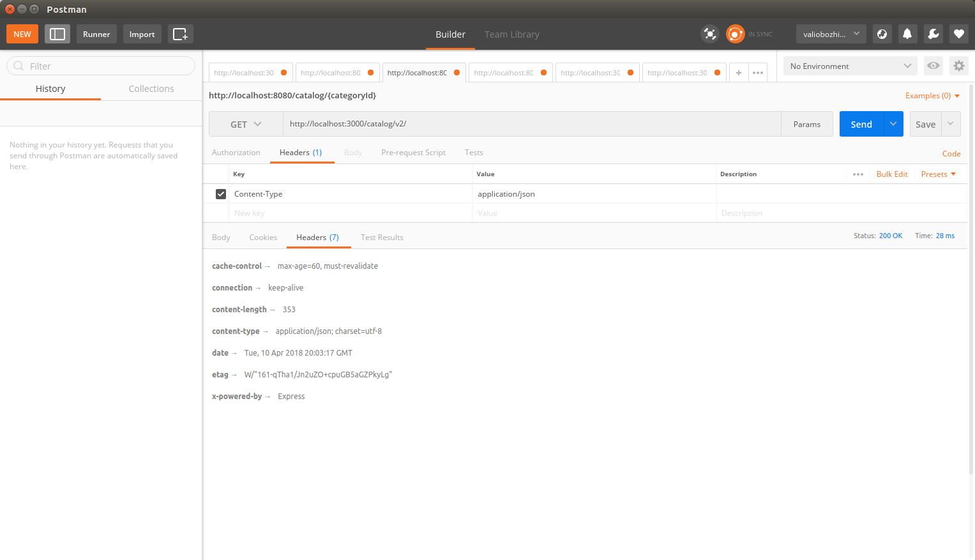Click the search icon in the Filter box
Screen dimensions: 975x560
tap(19, 66)
